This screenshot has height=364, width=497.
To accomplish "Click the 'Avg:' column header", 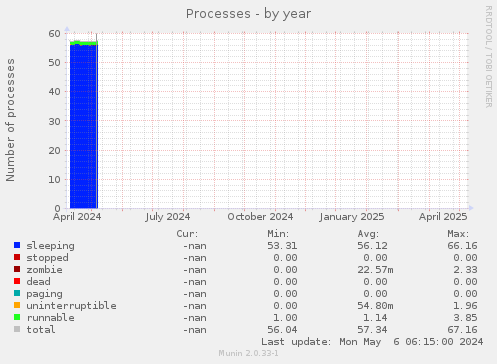I will (x=368, y=234).
